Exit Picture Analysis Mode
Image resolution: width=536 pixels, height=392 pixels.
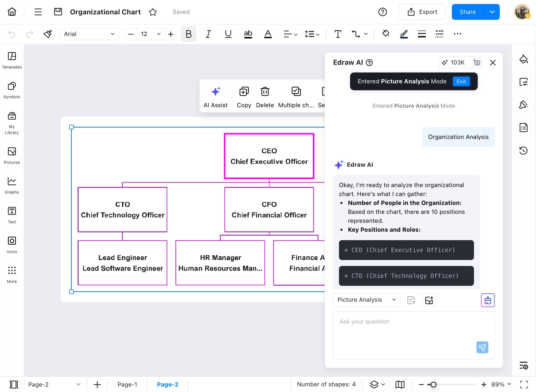[x=461, y=81]
